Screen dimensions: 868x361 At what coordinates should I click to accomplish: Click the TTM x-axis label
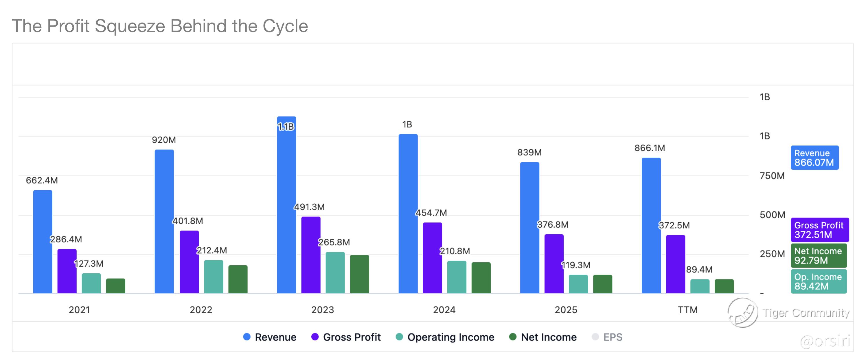pos(687,310)
